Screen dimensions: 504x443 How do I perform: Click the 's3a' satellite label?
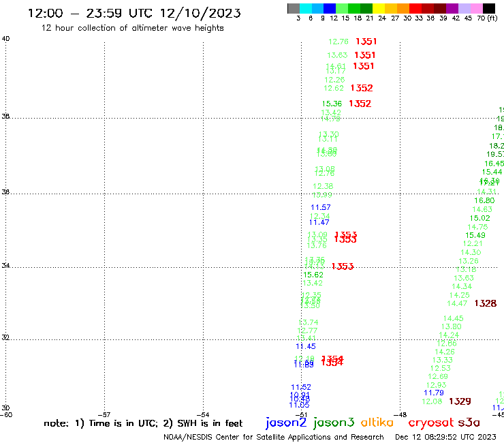click(x=469, y=423)
